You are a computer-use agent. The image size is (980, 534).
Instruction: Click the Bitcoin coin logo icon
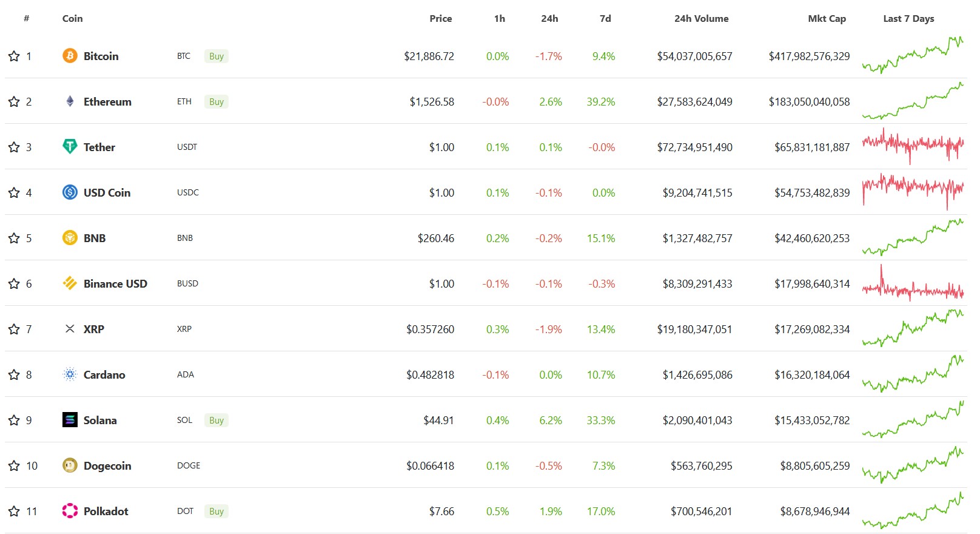70,56
